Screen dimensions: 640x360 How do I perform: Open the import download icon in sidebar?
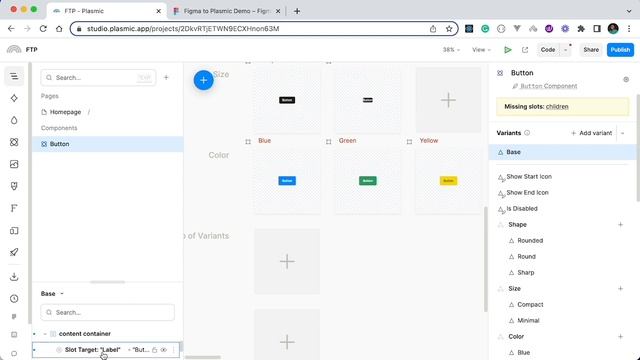coord(14,277)
